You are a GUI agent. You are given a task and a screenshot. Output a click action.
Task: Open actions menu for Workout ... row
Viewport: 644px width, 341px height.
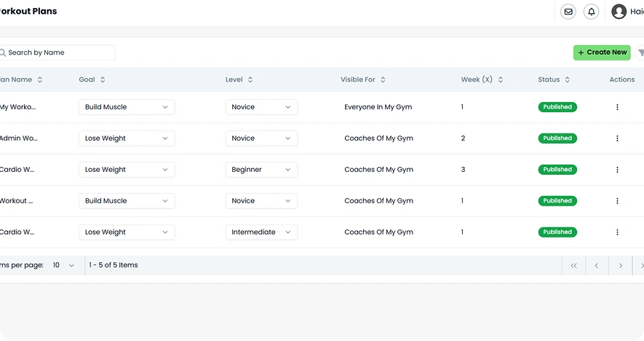pyautogui.click(x=617, y=200)
